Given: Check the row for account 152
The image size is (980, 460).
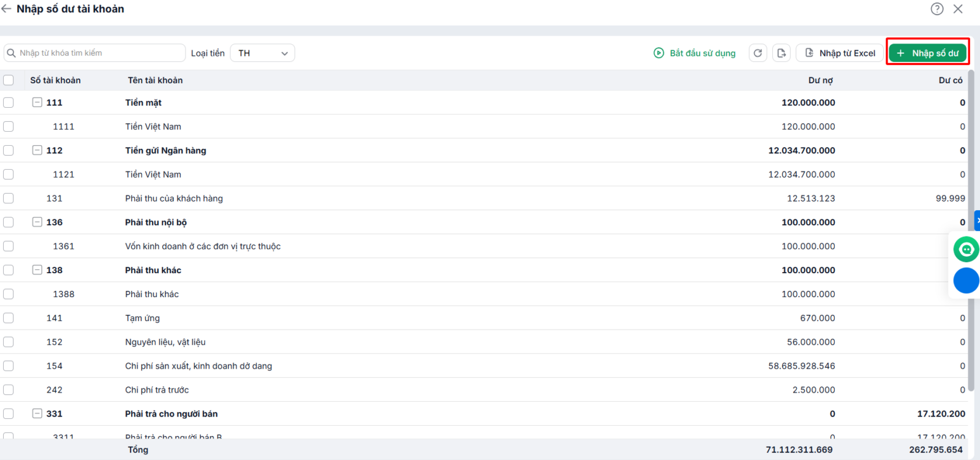Looking at the screenshot, I should click(x=9, y=342).
